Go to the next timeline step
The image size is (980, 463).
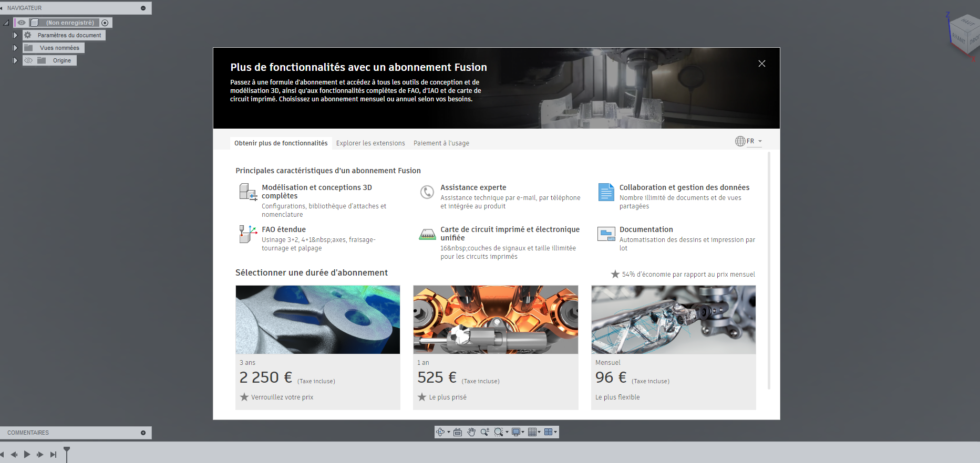coord(40,454)
